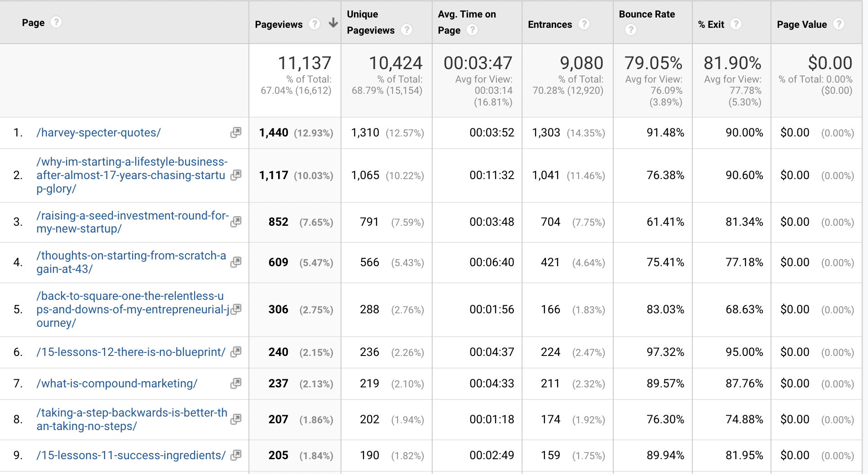Screen dimensions: 868x474
Task: Click the Pageviews sort descending arrow
Action: (333, 23)
